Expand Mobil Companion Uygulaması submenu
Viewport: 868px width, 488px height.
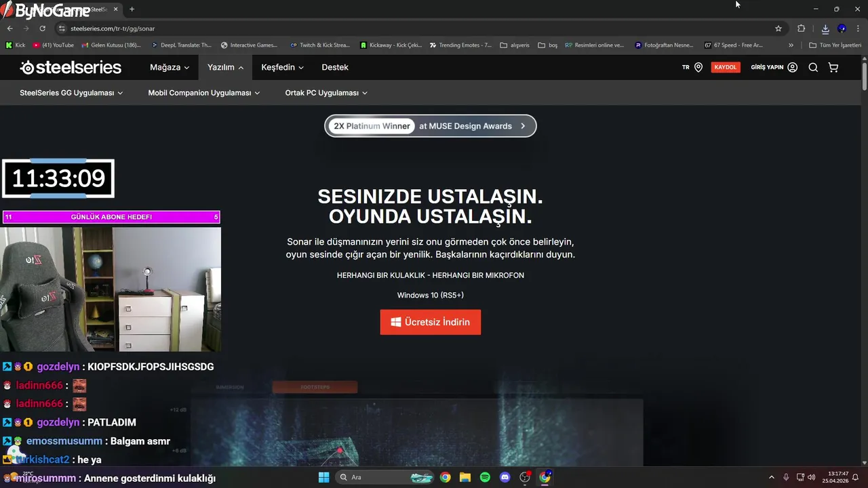204,93
